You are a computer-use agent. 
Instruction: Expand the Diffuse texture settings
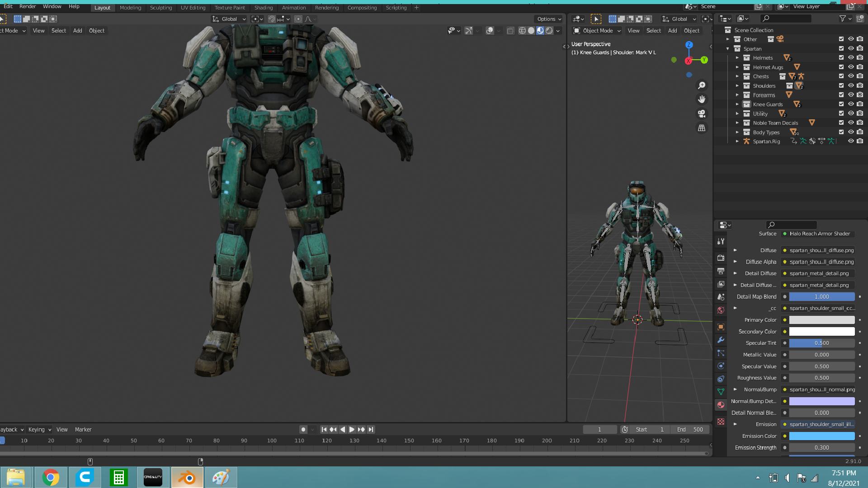pyautogui.click(x=735, y=250)
